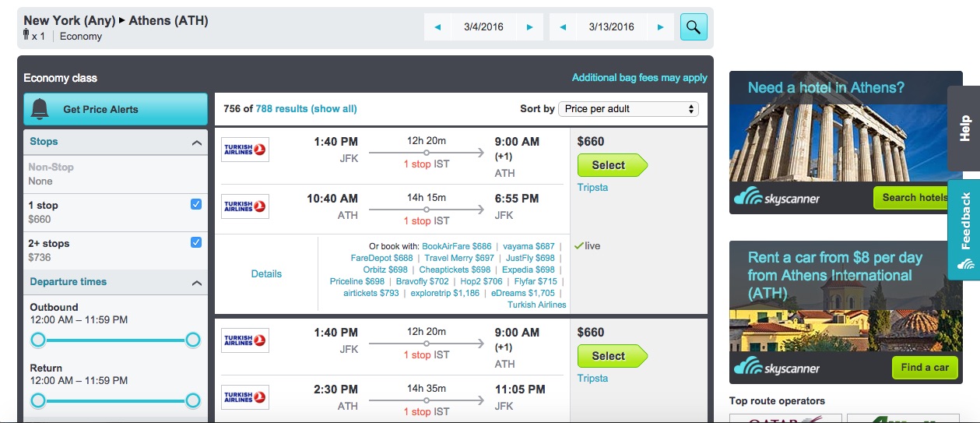Book with Priceline $698
This screenshot has height=423, width=980.
pos(357,281)
